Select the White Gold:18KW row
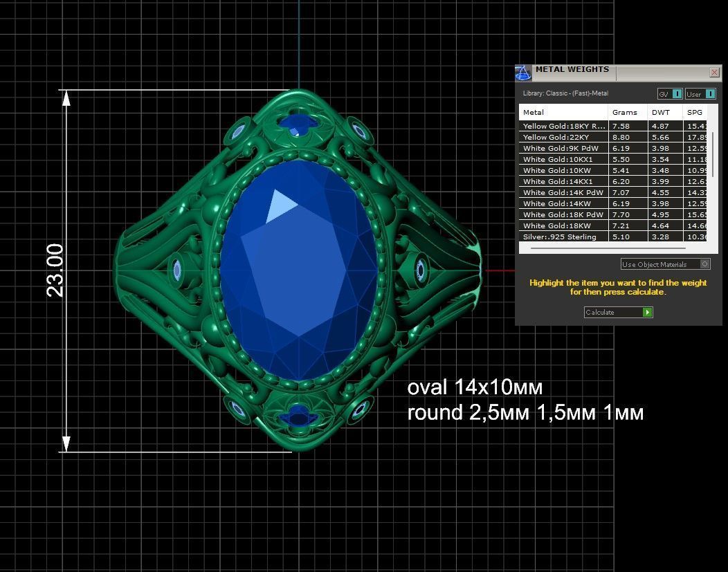This screenshot has height=572, width=728. [613, 225]
